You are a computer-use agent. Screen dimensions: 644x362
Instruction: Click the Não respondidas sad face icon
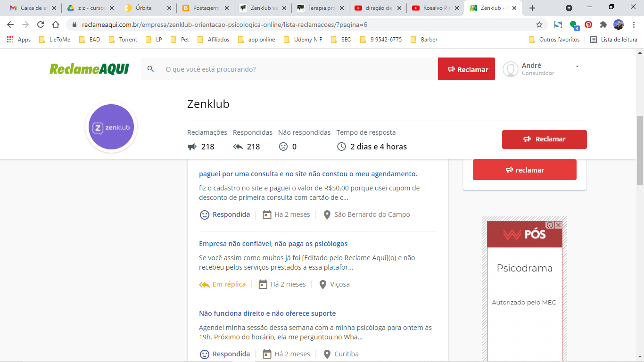tap(283, 147)
